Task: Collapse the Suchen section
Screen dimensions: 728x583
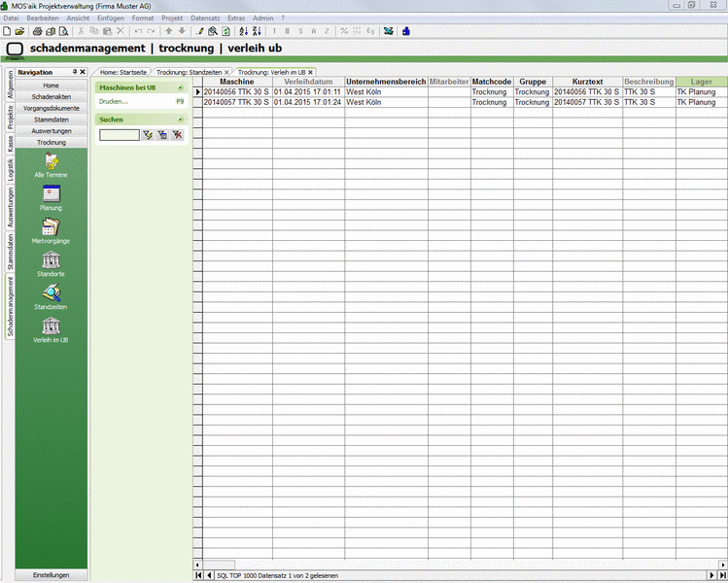Action: [x=181, y=120]
